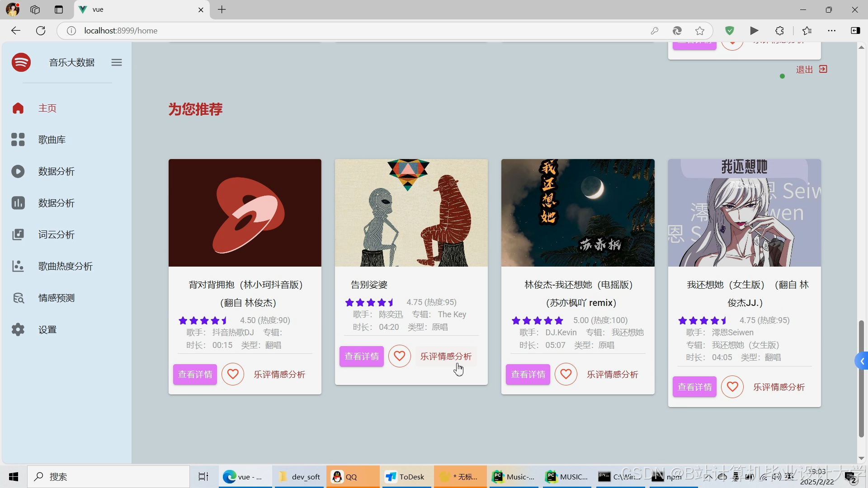Open 数据分析 via the bar chart icon

[x=18, y=203]
